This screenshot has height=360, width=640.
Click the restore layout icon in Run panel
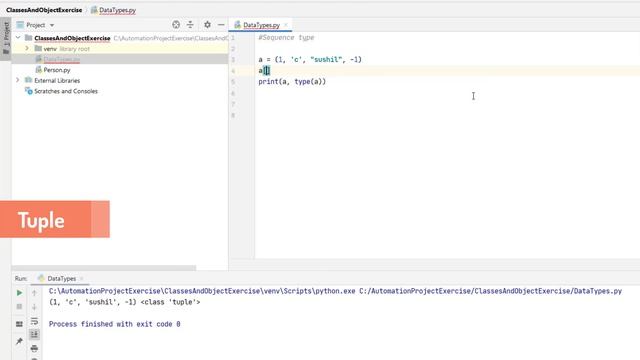(x=19, y=324)
